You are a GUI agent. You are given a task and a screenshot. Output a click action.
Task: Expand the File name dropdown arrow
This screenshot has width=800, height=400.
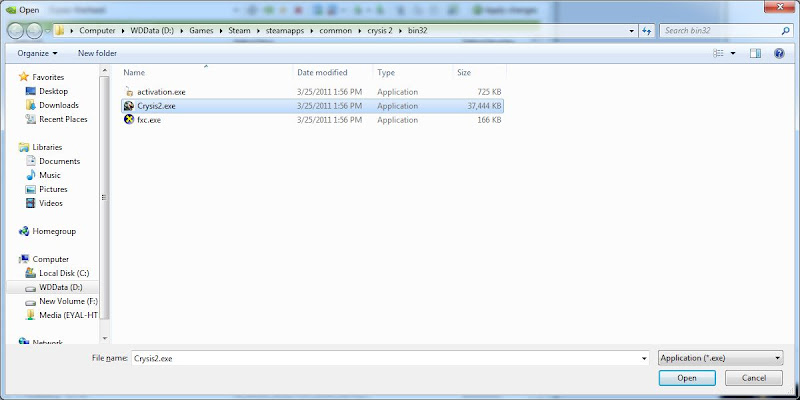[644, 358]
